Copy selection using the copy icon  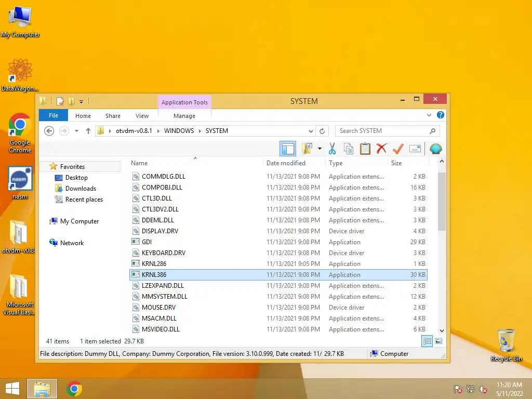(349, 149)
